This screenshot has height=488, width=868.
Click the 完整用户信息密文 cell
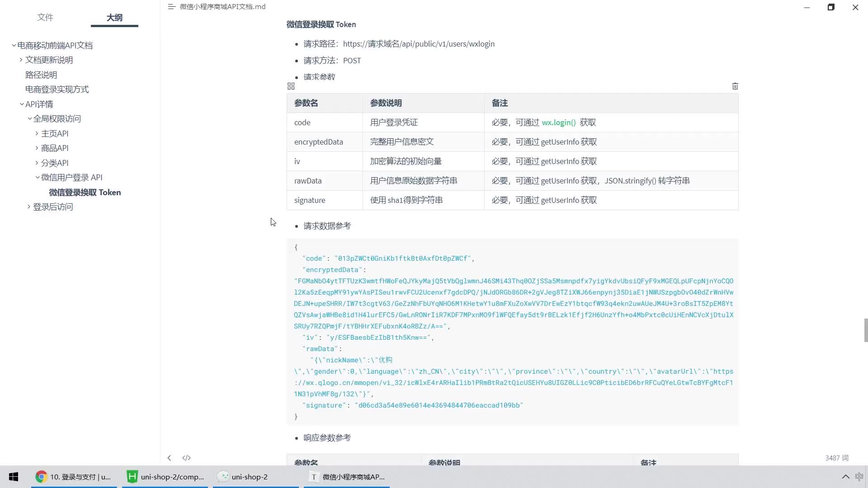tap(423, 142)
